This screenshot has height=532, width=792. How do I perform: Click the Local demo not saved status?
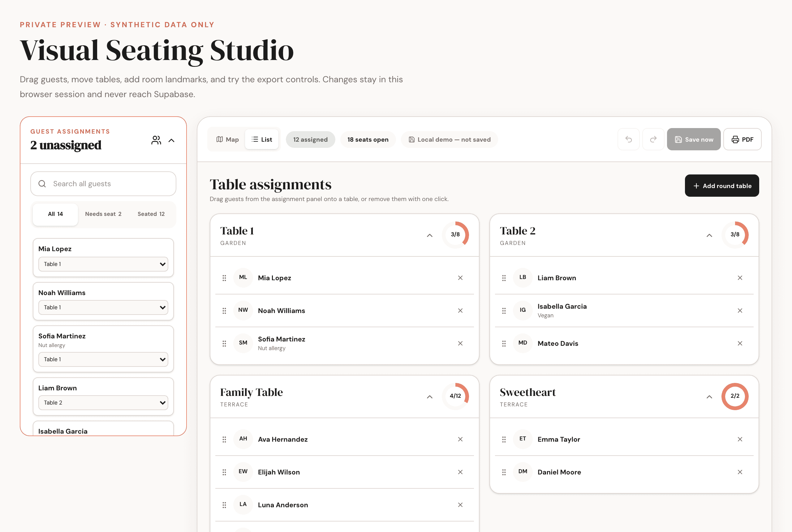click(449, 139)
